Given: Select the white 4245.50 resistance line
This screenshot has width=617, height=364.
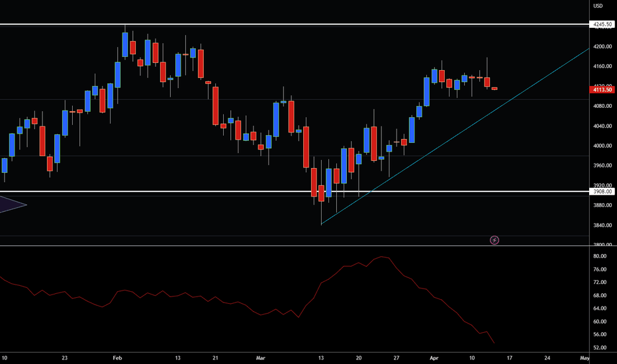Looking at the screenshot, I should point(295,24).
